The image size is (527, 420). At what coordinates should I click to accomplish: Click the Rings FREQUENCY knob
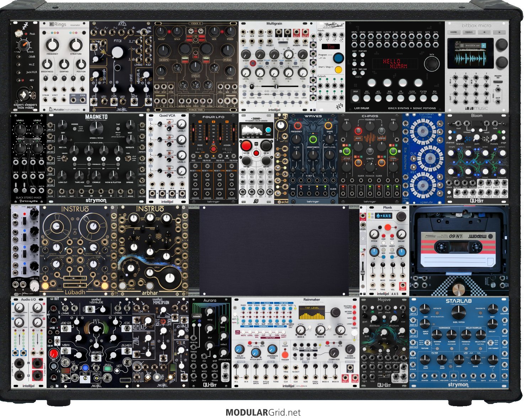point(52,45)
